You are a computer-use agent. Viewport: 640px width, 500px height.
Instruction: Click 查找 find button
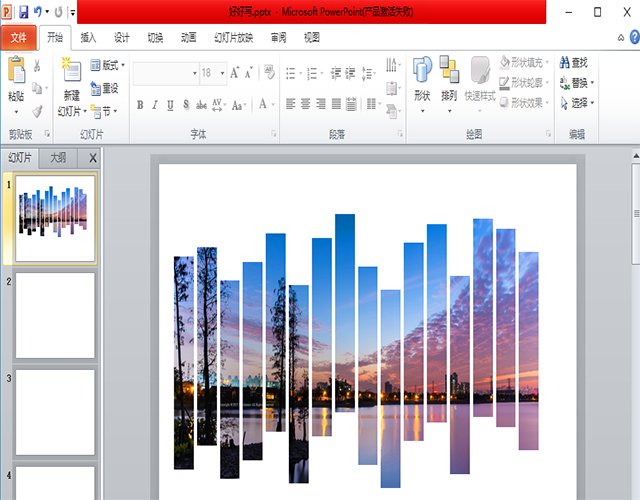[x=573, y=62]
